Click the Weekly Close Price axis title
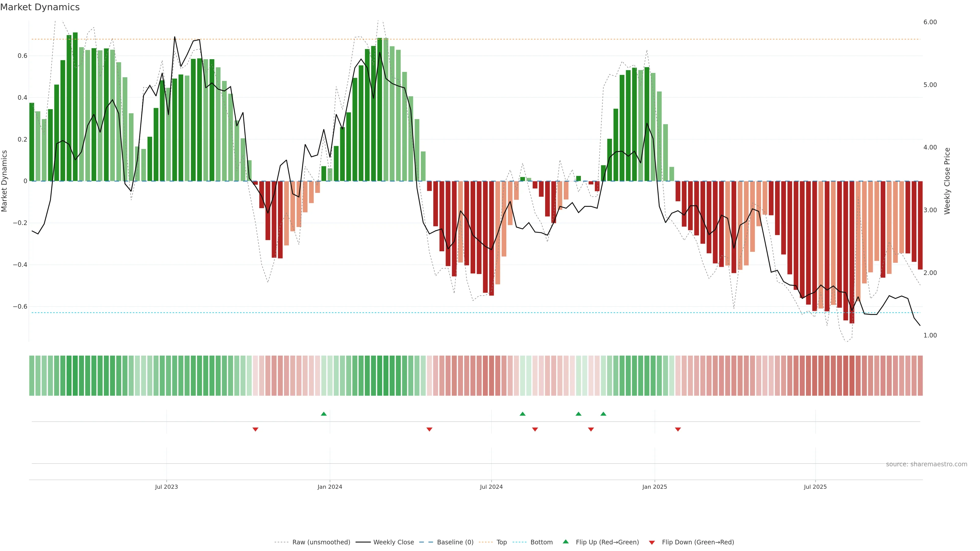This screenshot has height=551, width=980. (947, 181)
